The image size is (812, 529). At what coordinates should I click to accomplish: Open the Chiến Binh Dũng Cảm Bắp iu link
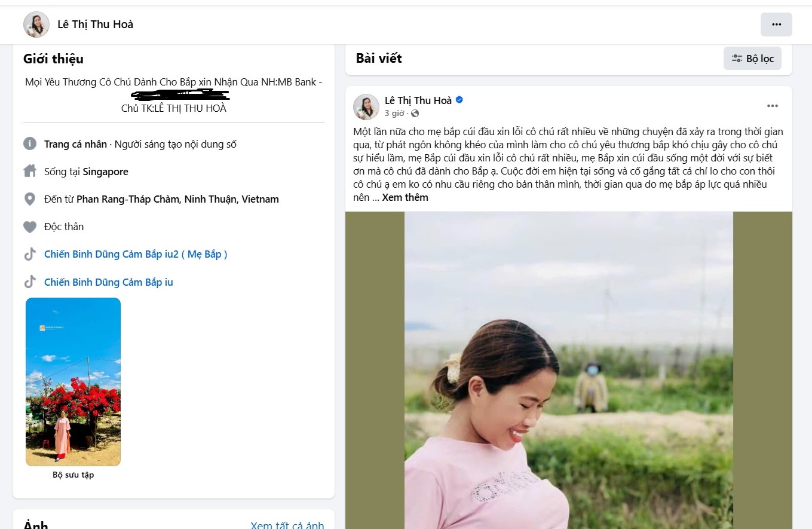(108, 282)
